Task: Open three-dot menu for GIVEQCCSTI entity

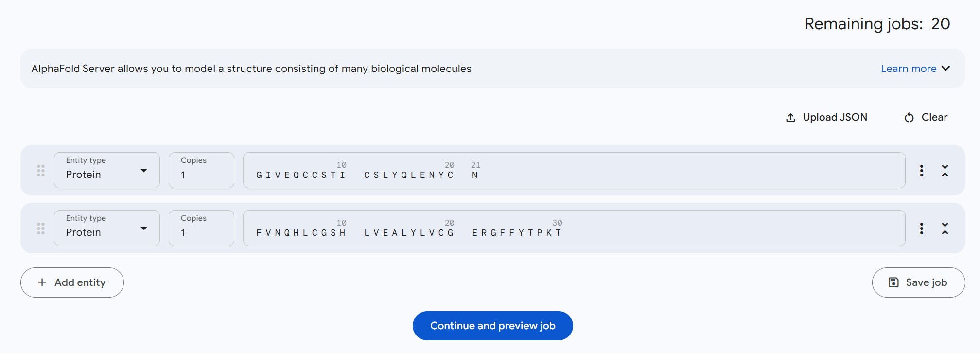Action: click(x=921, y=171)
